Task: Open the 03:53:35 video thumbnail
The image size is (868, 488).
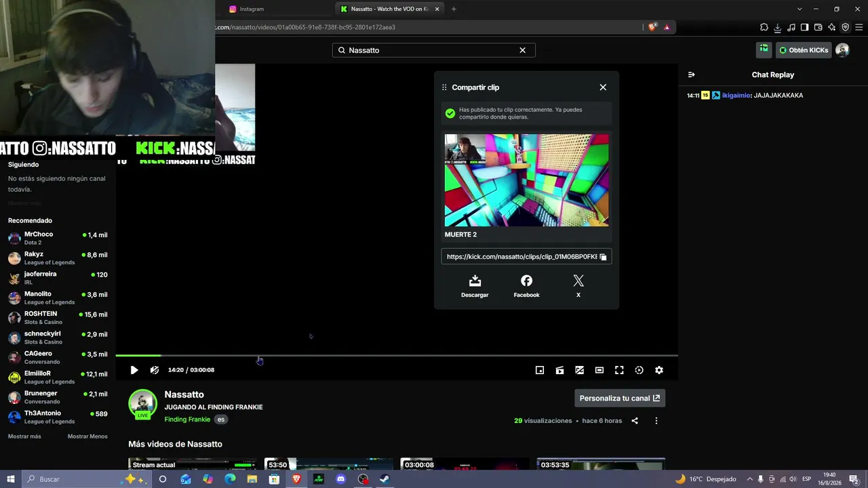Action: pyautogui.click(x=601, y=464)
